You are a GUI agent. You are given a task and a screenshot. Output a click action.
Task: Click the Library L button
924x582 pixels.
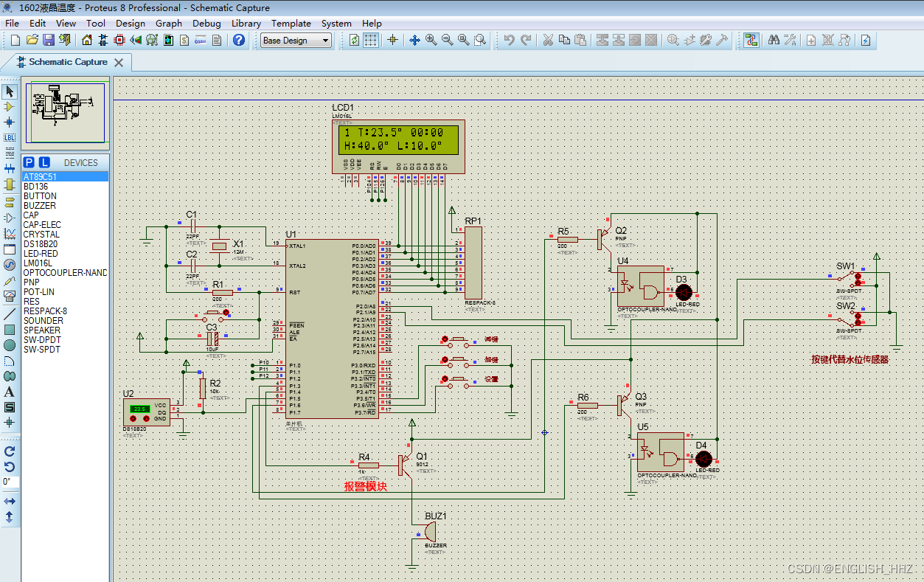coord(44,162)
